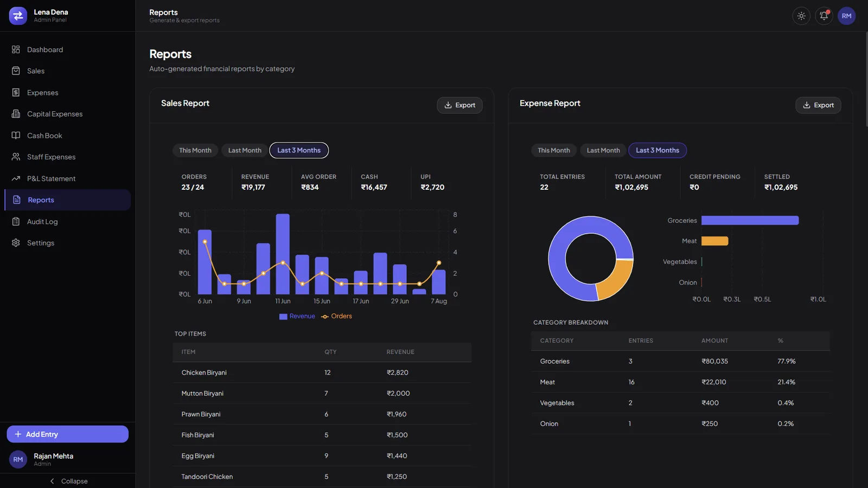Export the Expense Report
This screenshot has height=488, width=868.
(818, 105)
